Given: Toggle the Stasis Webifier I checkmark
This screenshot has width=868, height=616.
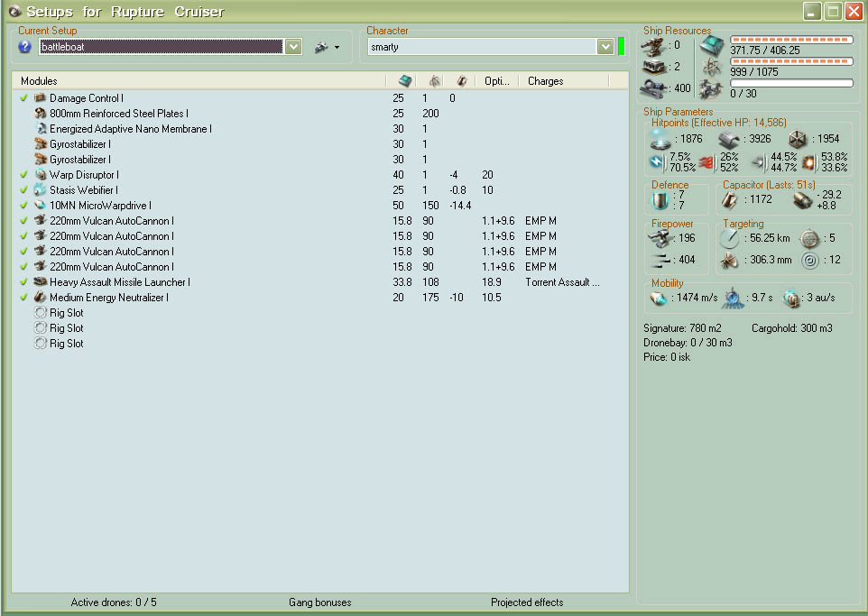Looking at the screenshot, I should 23,189.
